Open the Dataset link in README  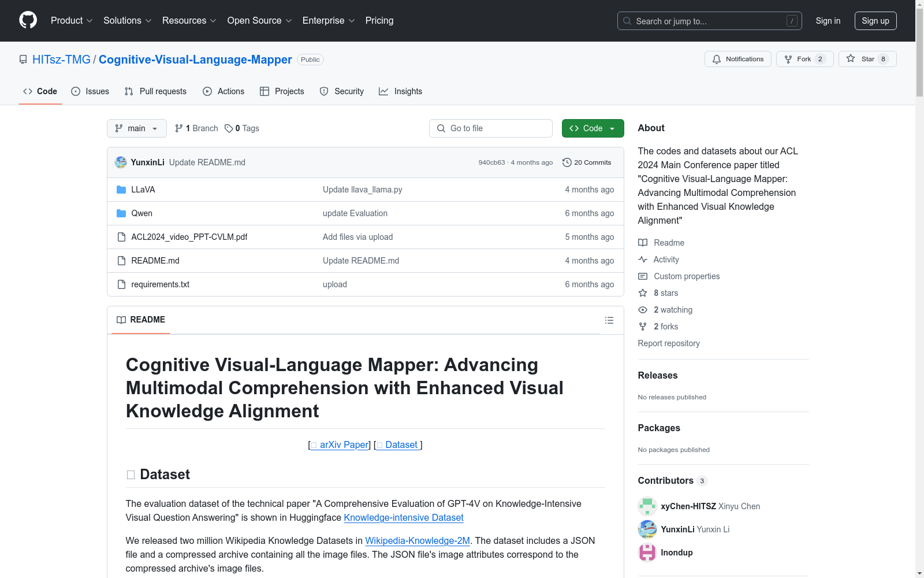[x=398, y=444]
